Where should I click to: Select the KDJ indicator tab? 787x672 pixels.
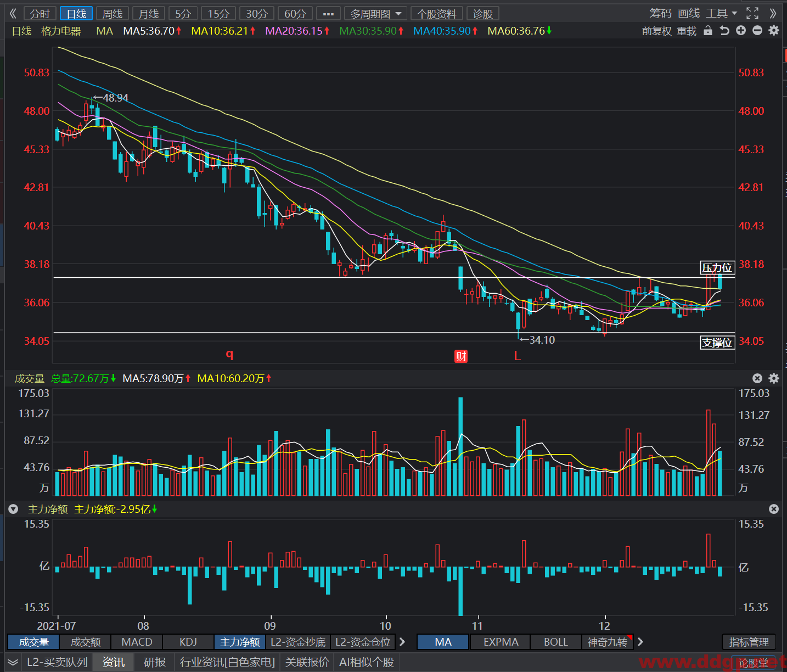pos(188,642)
